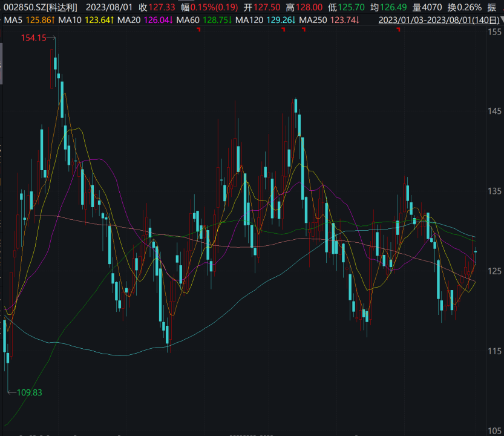The image size is (504, 436).
Task: Open the 2023/01/03-2023/08/01 date range selector
Action: (435, 19)
